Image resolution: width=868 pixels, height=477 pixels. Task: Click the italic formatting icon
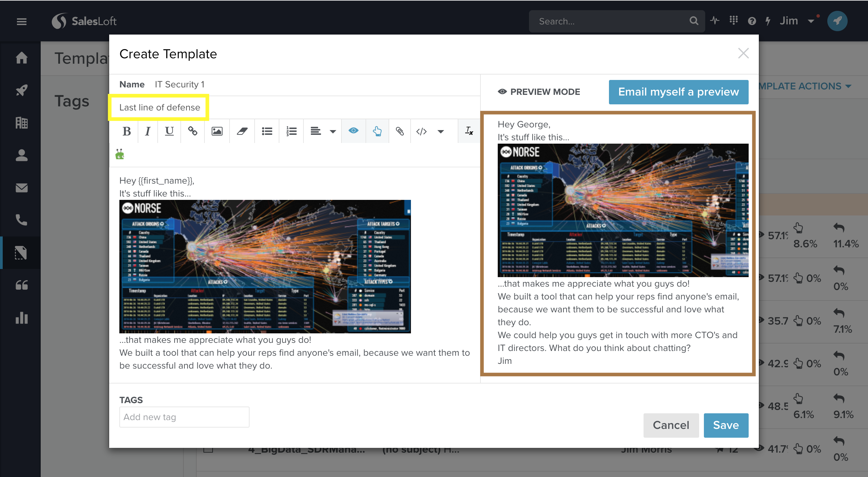pos(147,131)
